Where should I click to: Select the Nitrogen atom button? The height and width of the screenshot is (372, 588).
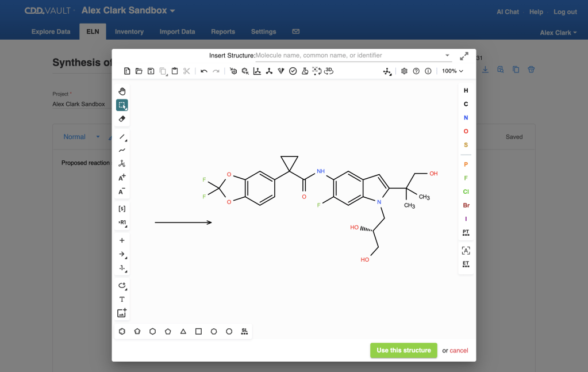(x=466, y=118)
